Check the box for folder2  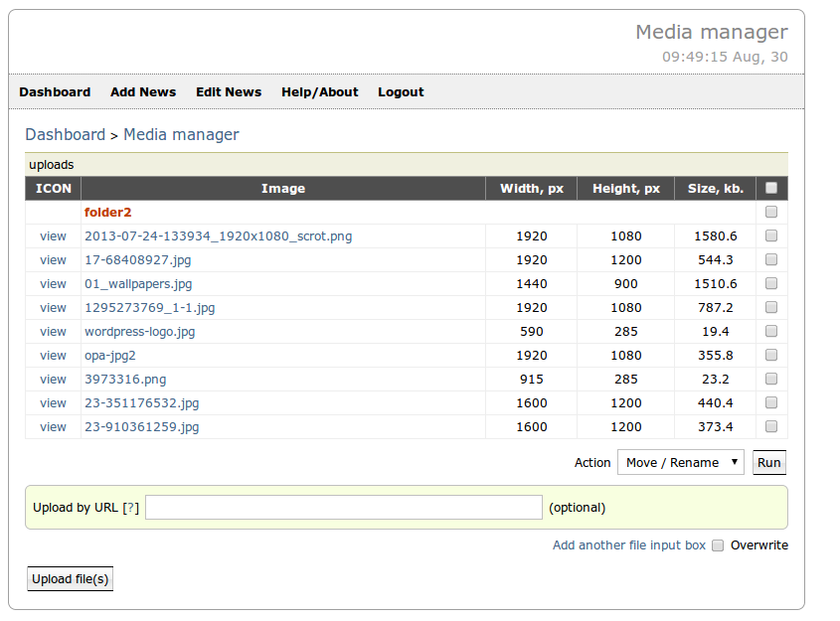pos(771,212)
